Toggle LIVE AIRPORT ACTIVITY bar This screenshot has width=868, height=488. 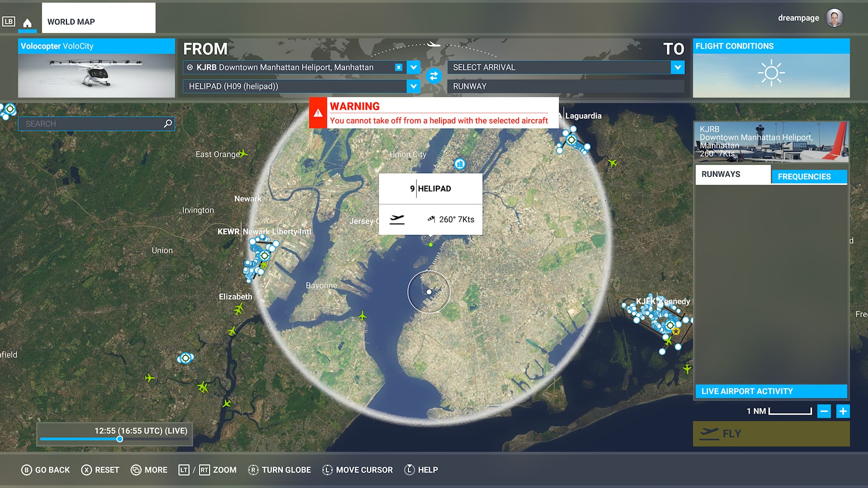point(771,391)
